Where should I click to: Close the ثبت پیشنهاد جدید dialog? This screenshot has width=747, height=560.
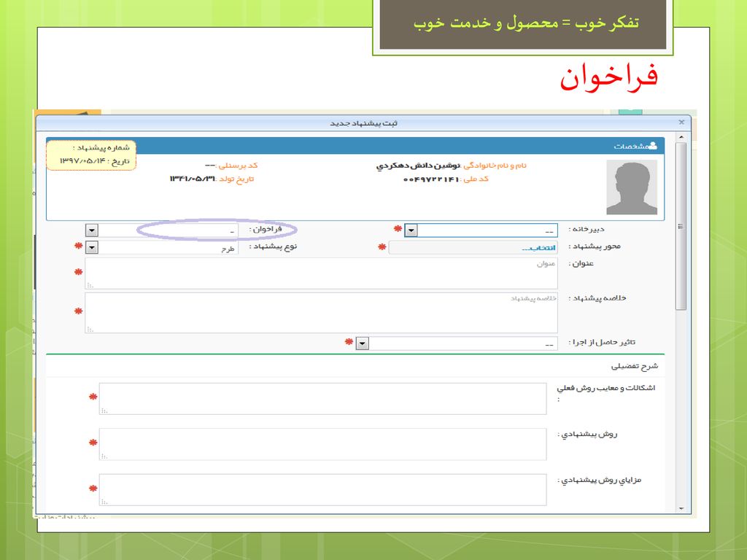pyautogui.click(x=681, y=122)
